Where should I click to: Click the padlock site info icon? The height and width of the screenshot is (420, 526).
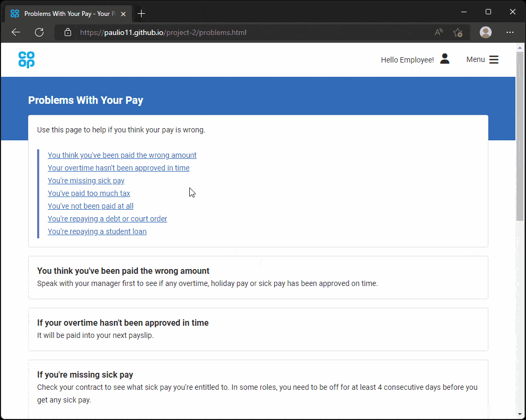click(68, 32)
